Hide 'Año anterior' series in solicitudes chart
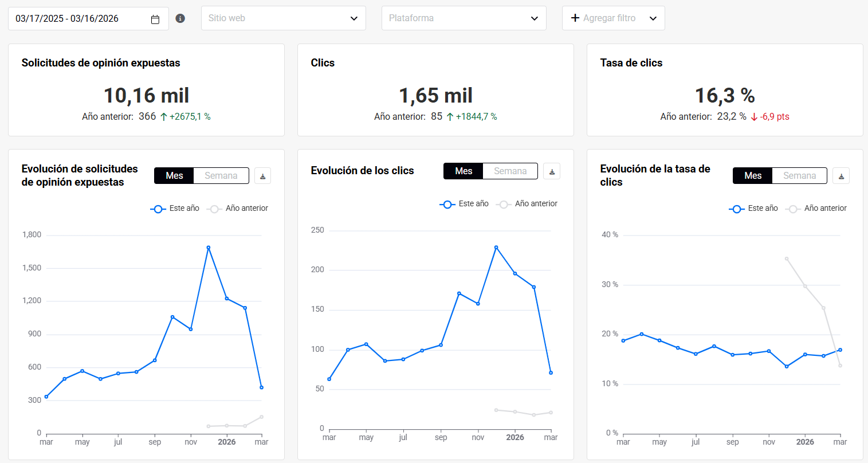Viewport: 868px width, 463px height. [x=238, y=209]
